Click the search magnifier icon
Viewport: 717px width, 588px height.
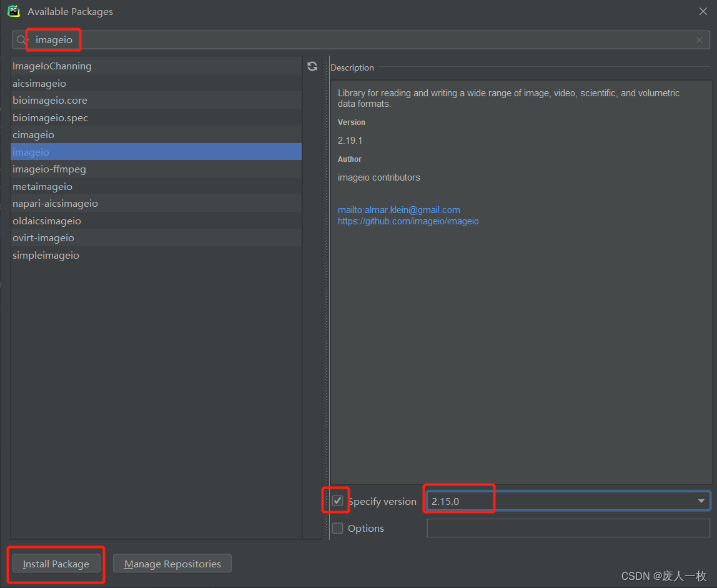tap(21, 40)
